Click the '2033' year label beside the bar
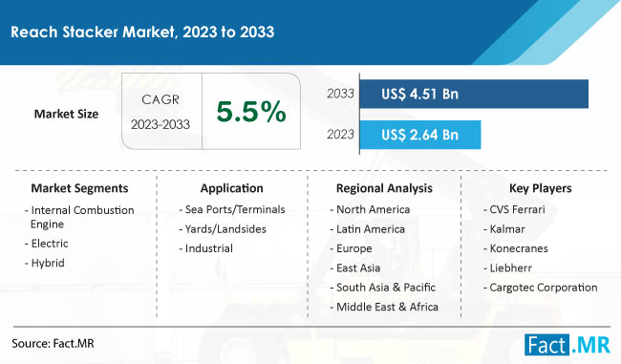The width and height of the screenshot is (621, 364). coord(340,94)
